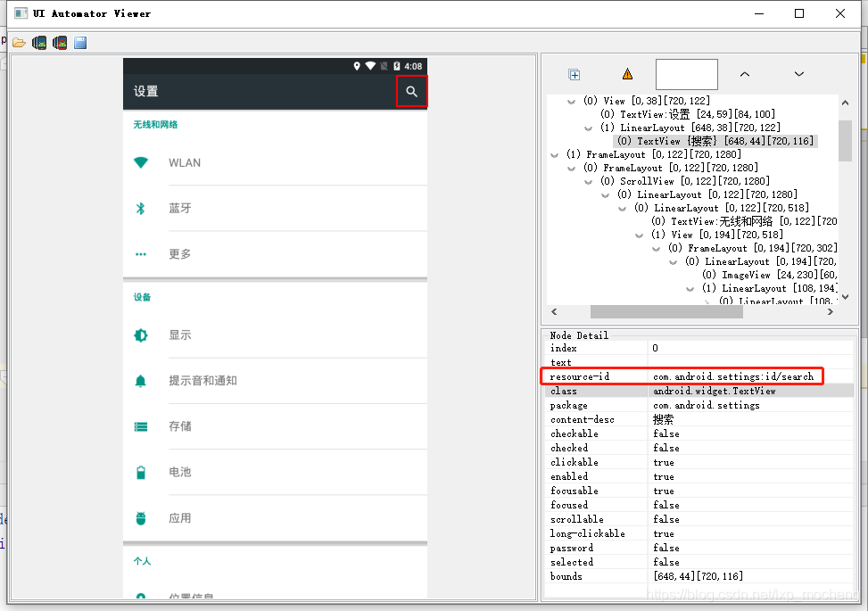Click the tree scroll-down arrow
This screenshot has width=868, height=611.
pos(846,297)
